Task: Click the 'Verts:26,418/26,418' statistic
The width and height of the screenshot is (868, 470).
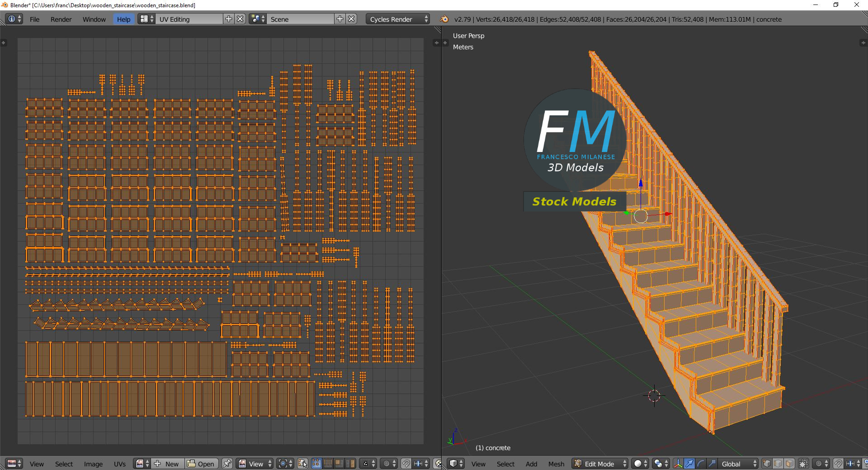Action: (x=505, y=19)
